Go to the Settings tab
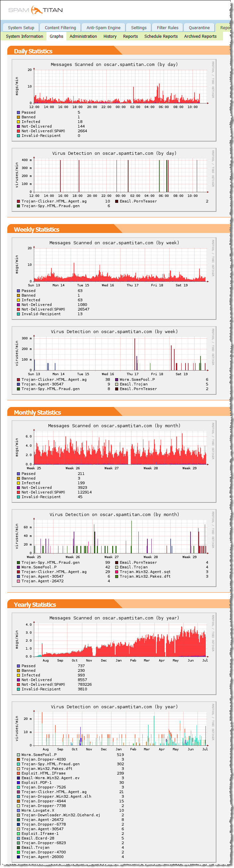This screenshot has height=868, width=234. pos(138,28)
